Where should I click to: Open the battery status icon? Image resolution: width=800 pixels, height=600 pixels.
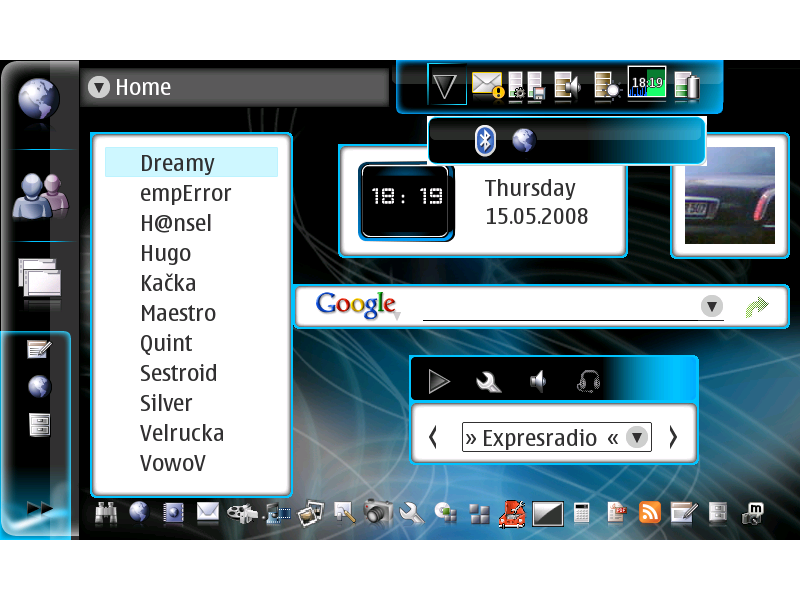click(687, 85)
